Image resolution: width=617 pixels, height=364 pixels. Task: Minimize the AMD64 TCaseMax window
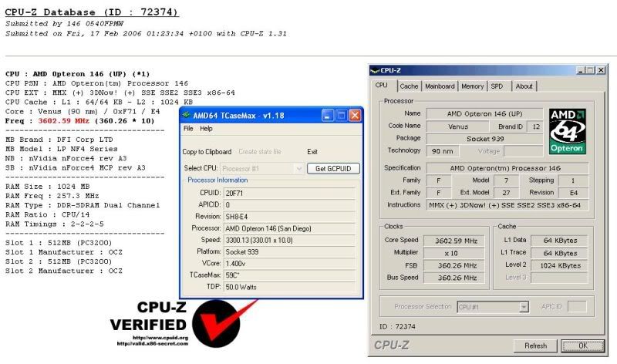[327, 116]
